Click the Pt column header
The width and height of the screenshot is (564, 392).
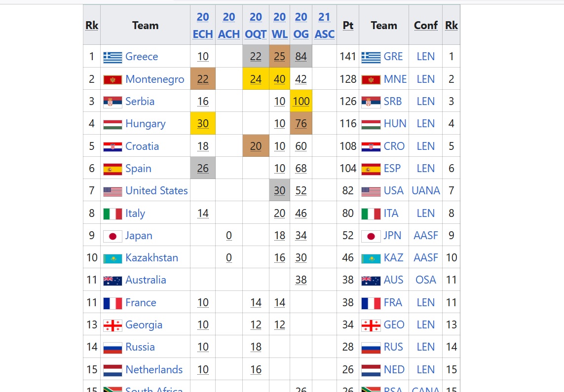tap(348, 25)
